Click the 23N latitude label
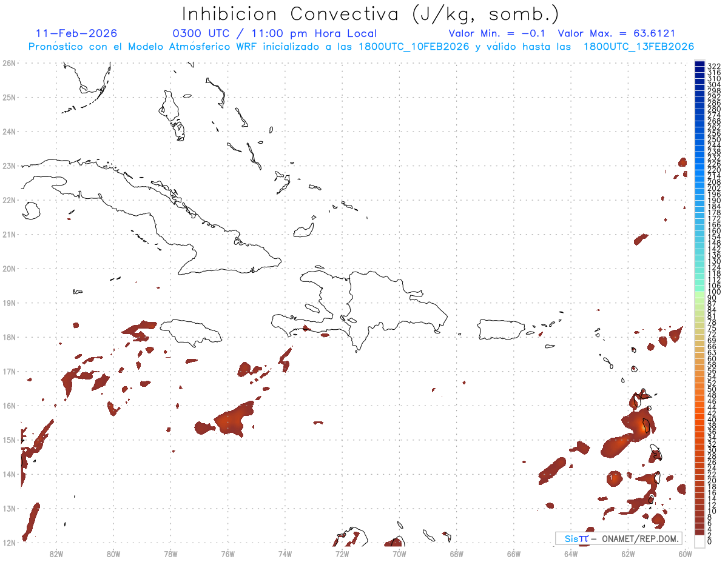This screenshot has width=728, height=562. point(8,166)
